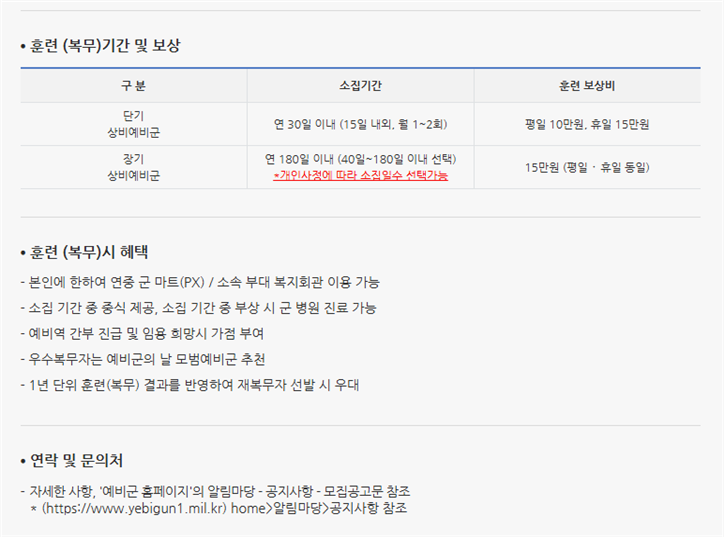Click the 장기 상비예비군 row label
The image size is (724, 537).
pos(133,167)
